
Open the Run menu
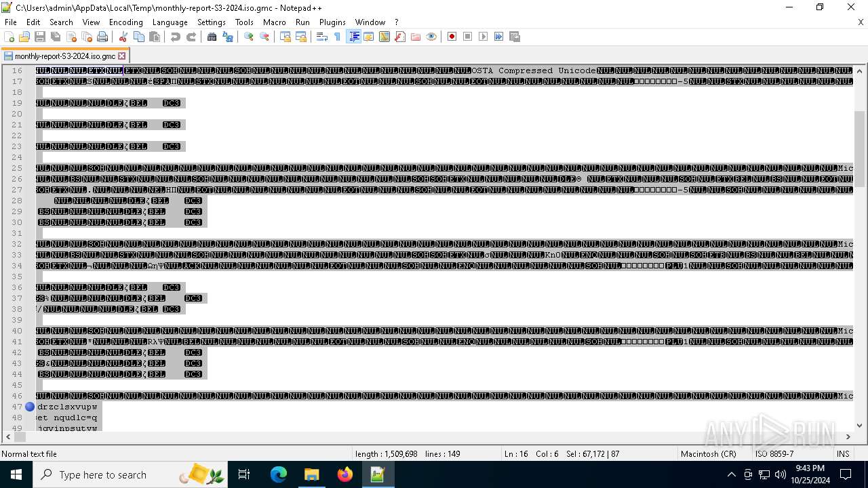click(x=302, y=22)
